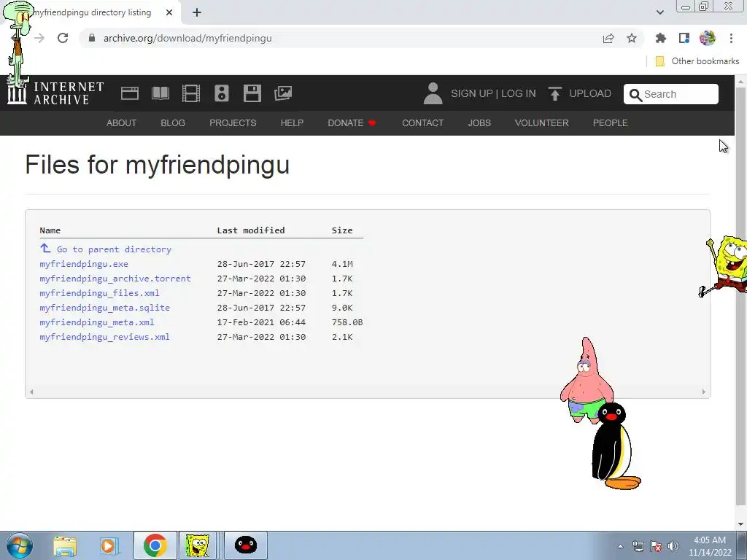This screenshot has width=747, height=560.
Task: Open myfriendpingu_archive.torrent link
Action: pos(115,279)
